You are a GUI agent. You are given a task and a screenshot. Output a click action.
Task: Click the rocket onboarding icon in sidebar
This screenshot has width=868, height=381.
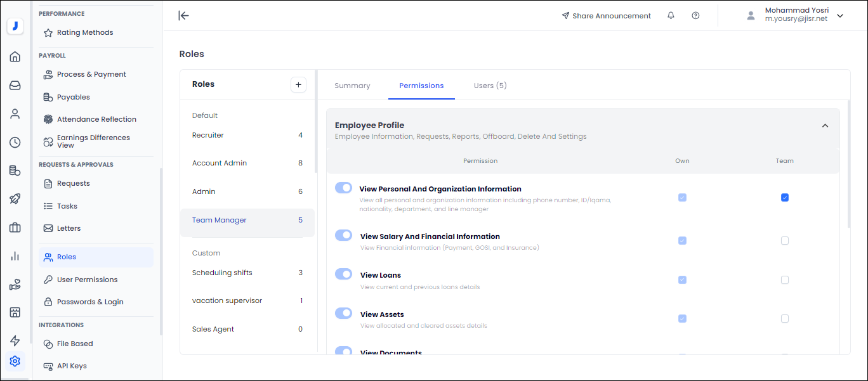click(15, 198)
